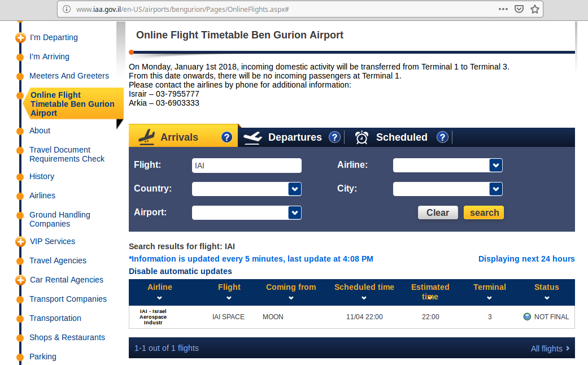Click the site information icon in address bar
The height and width of the screenshot is (365, 588).
click(67, 9)
